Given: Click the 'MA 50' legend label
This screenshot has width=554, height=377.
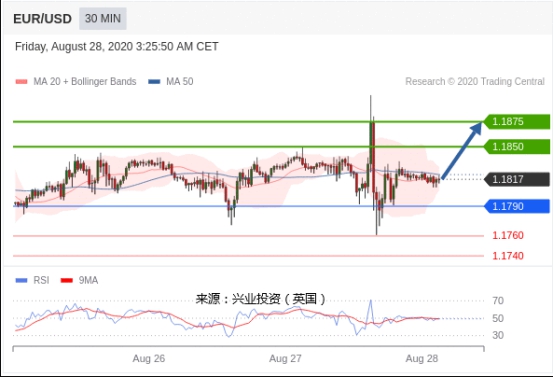Looking at the screenshot, I should pyautogui.click(x=179, y=82).
